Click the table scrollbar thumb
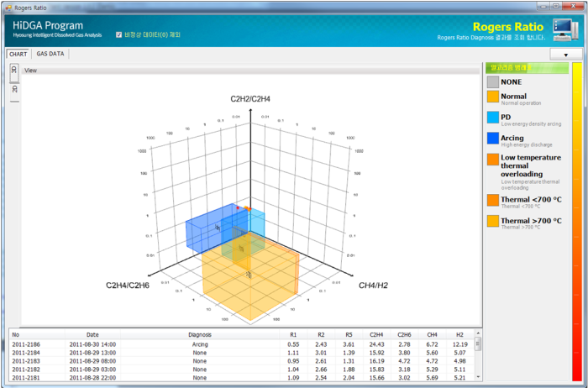The height and width of the screenshot is (388, 588). (478, 343)
